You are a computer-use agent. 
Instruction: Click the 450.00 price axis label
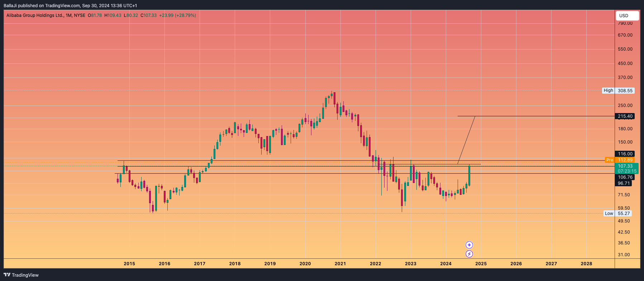point(625,64)
